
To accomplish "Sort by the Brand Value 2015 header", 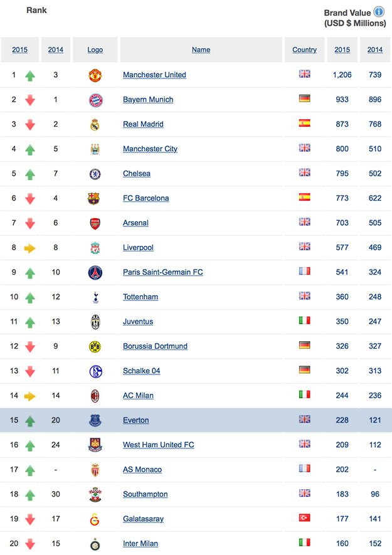I will [342, 50].
